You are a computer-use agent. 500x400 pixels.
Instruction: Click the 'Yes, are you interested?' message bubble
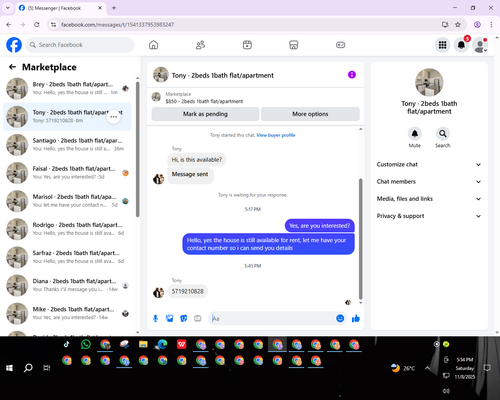point(320,226)
